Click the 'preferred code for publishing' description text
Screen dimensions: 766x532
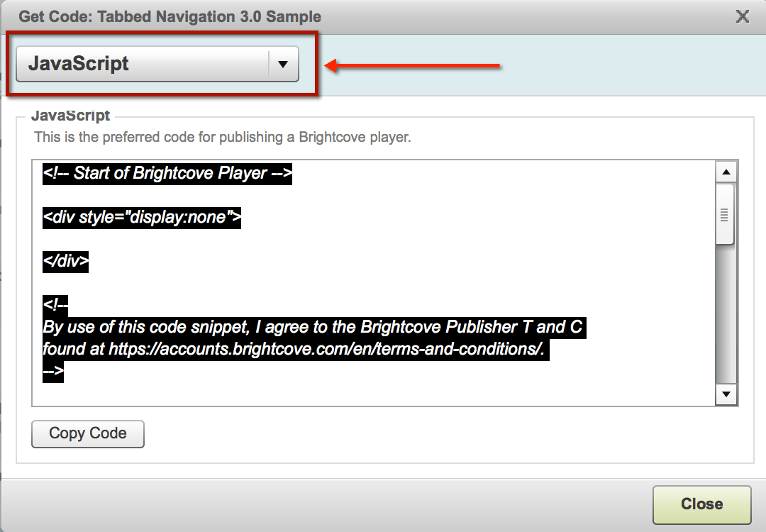click(223, 138)
